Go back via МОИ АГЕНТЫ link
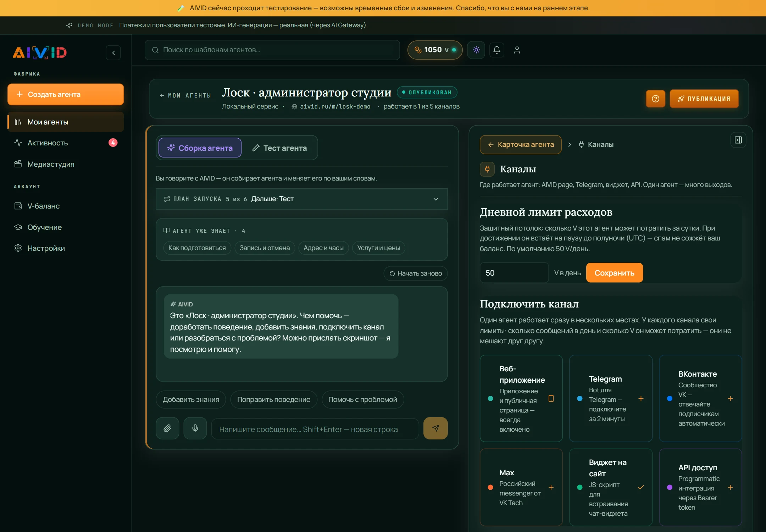766x532 pixels. (185, 95)
